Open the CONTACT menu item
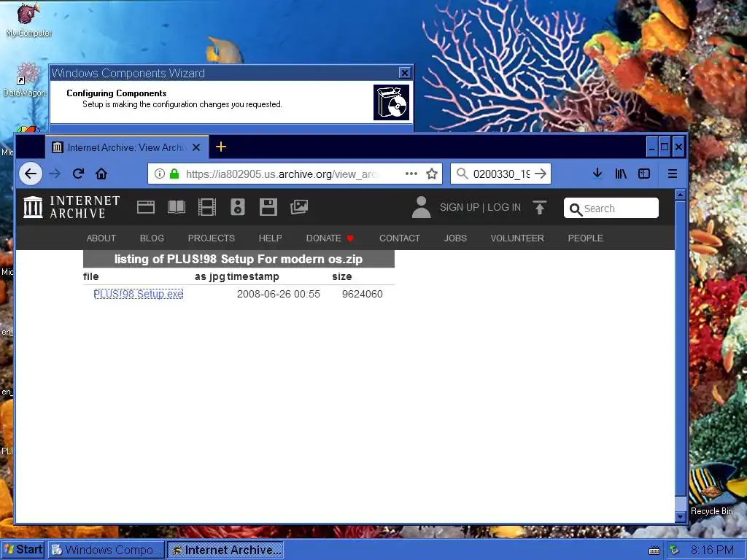747x560 pixels. pyautogui.click(x=399, y=238)
